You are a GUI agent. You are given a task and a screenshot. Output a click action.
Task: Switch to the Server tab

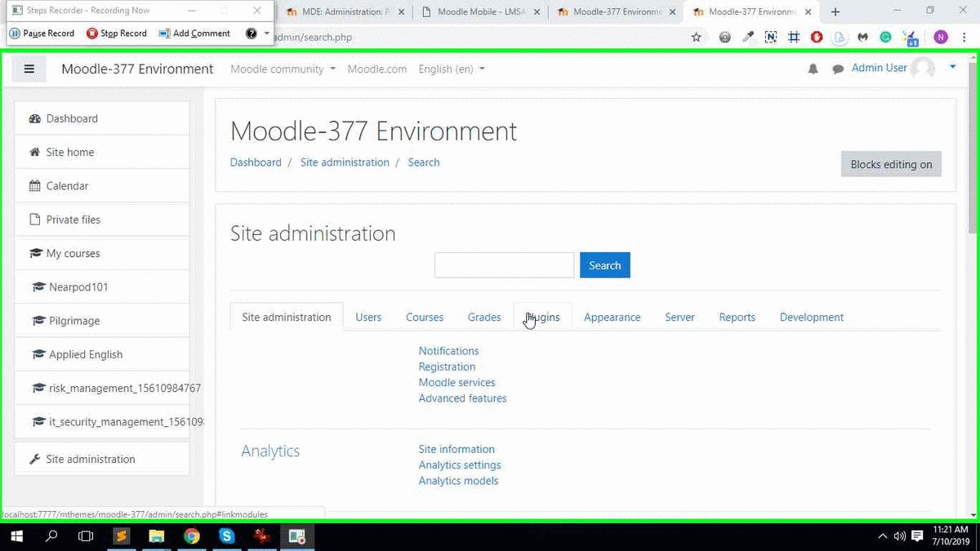click(679, 317)
